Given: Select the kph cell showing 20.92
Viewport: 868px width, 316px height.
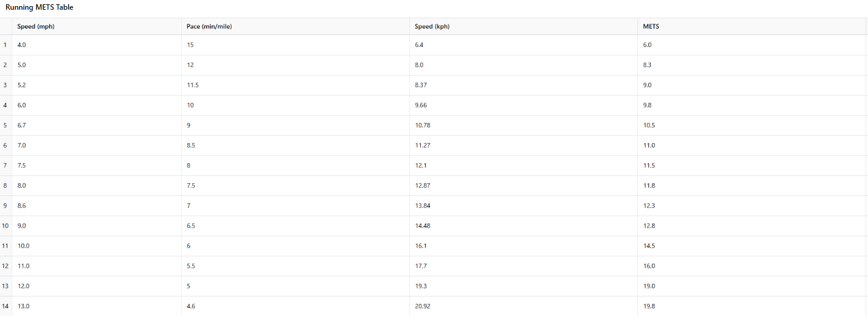Looking at the screenshot, I should 524,306.
